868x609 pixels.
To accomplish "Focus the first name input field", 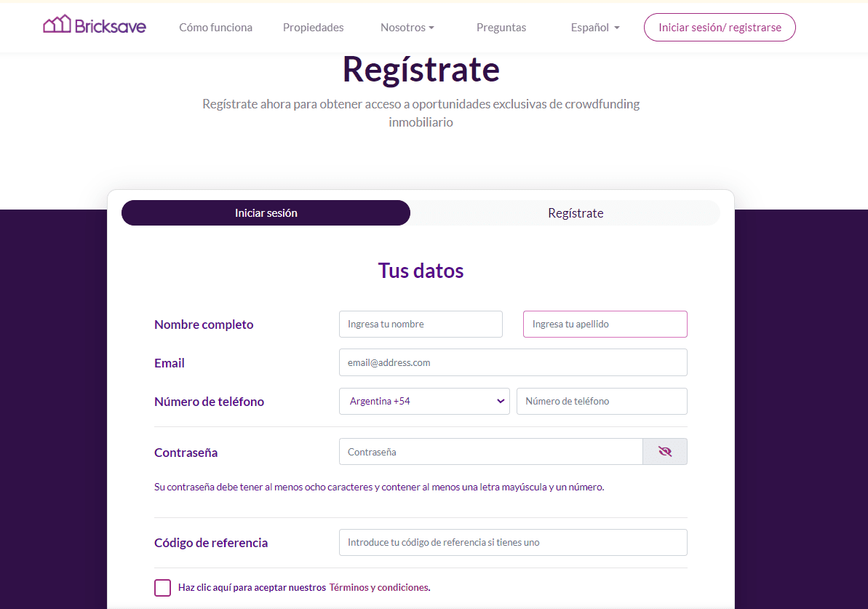I will 421,325.
